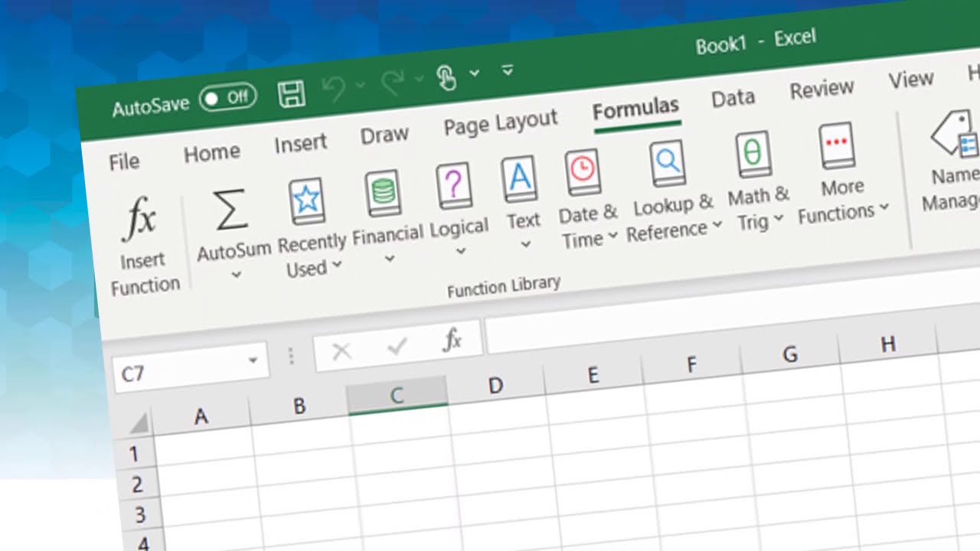Click the Undo arrow icon

333,88
